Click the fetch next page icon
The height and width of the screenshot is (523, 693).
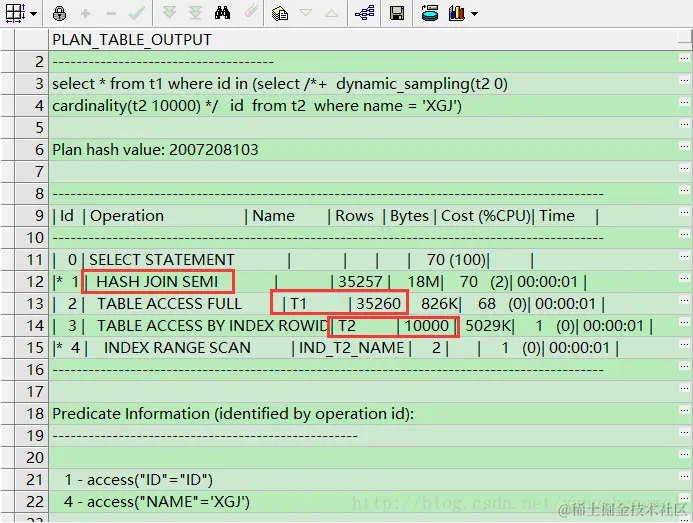coord(169,13)
